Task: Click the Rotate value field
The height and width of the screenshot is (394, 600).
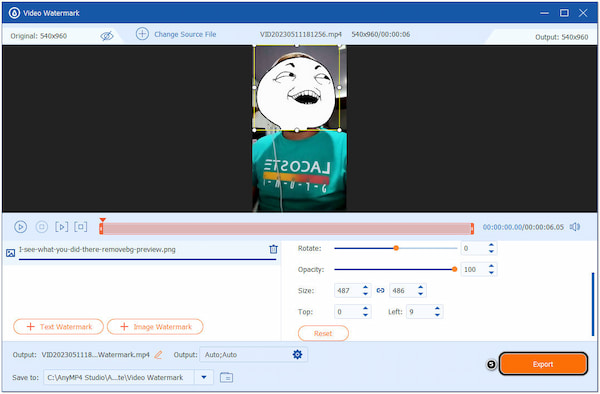Action: pos(474,248)
